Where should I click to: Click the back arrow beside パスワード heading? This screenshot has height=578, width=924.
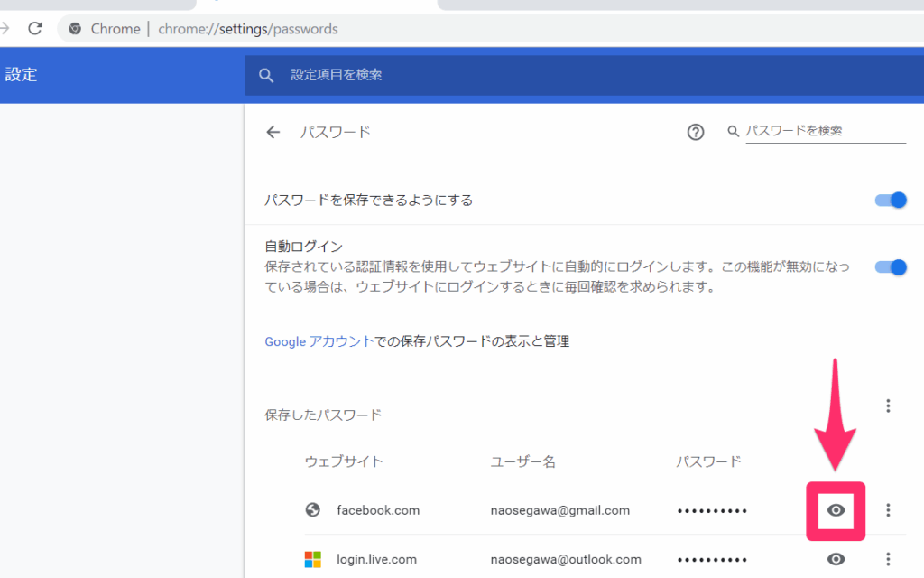pos(273,132)
